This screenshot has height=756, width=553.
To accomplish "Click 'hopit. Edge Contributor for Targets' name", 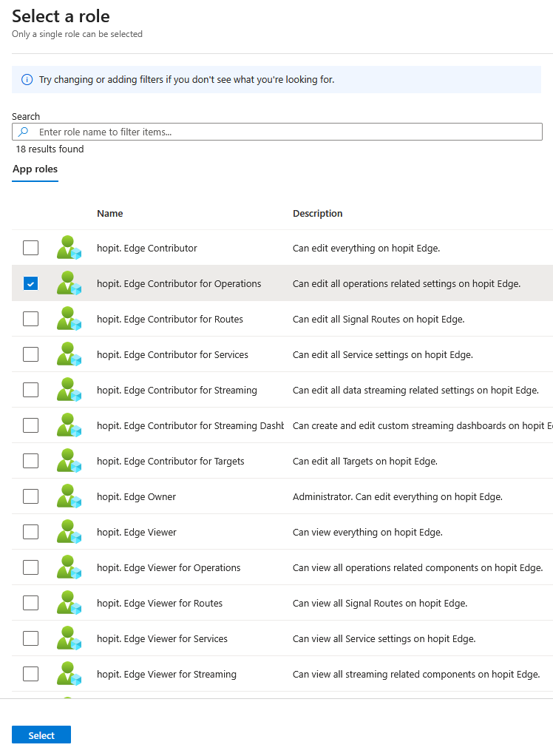I will pyautogui.click(x=171, y=461).
